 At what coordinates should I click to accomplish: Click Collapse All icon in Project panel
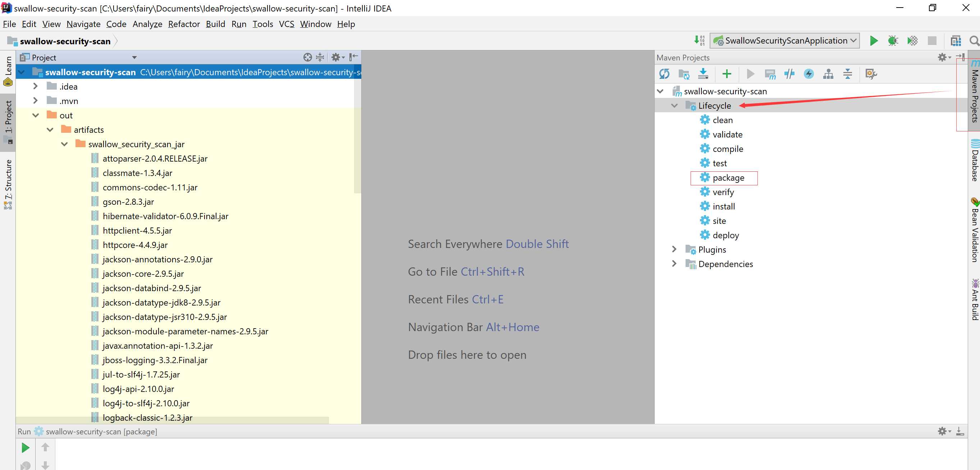point(320,57)
